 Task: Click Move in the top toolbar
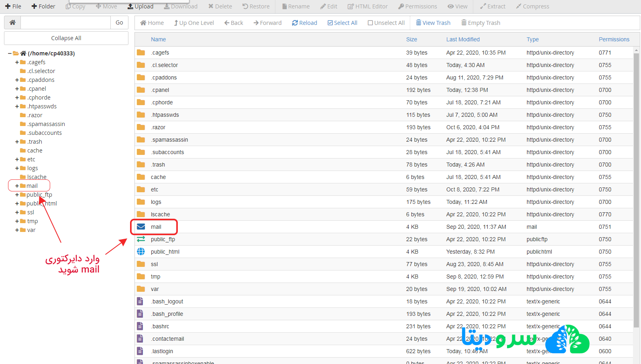pyautogui.click(x=106, y=6)
